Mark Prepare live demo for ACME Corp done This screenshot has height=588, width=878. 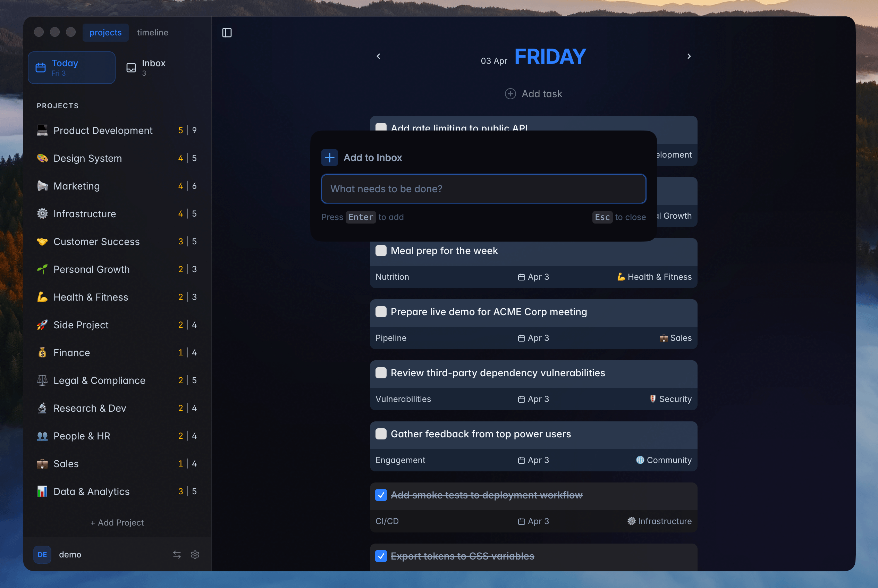coord(381,312)
